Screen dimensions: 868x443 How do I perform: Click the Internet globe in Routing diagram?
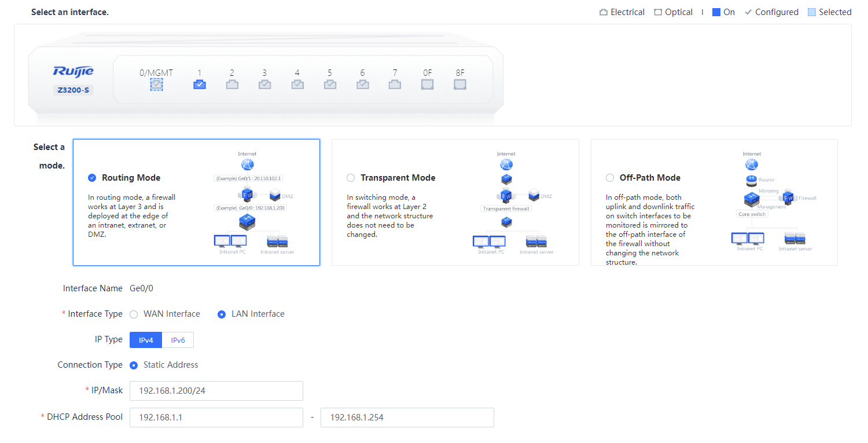[247, 165]
